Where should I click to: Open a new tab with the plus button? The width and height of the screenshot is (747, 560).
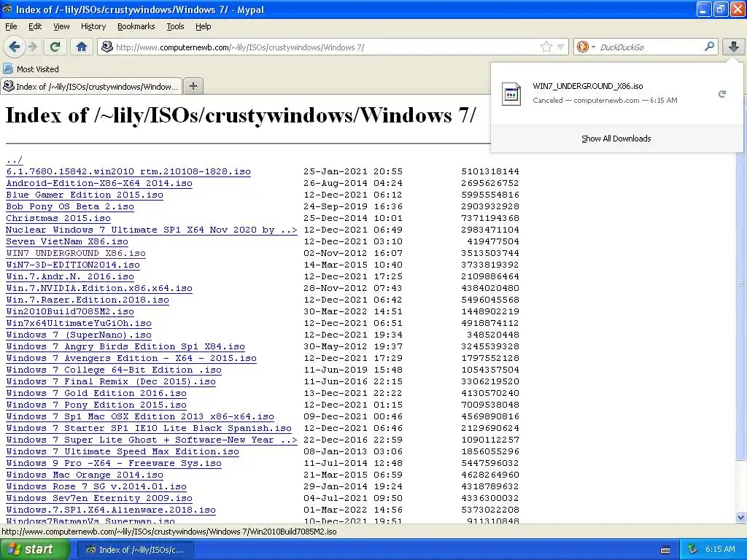point(193,86)
